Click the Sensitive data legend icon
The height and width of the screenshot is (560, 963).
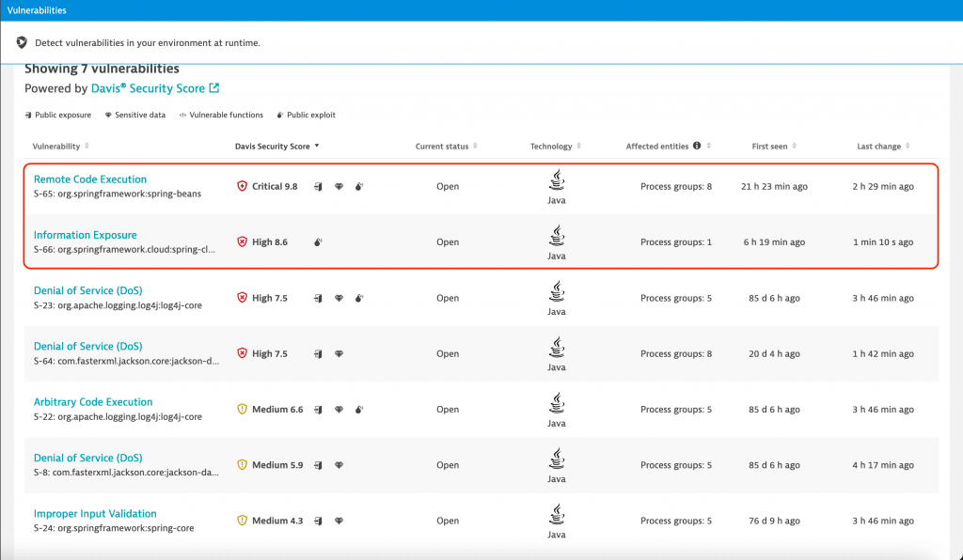(108, 116)
